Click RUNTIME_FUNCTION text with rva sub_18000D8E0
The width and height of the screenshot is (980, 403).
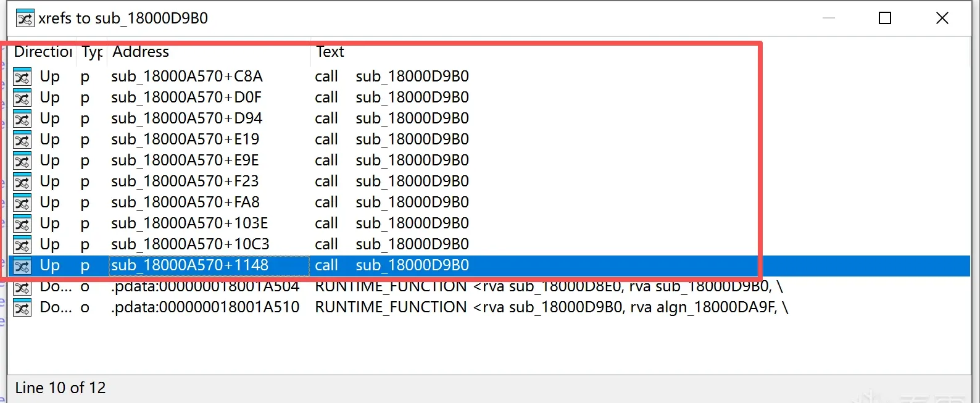pyautogui.click(x=549, y=287)
